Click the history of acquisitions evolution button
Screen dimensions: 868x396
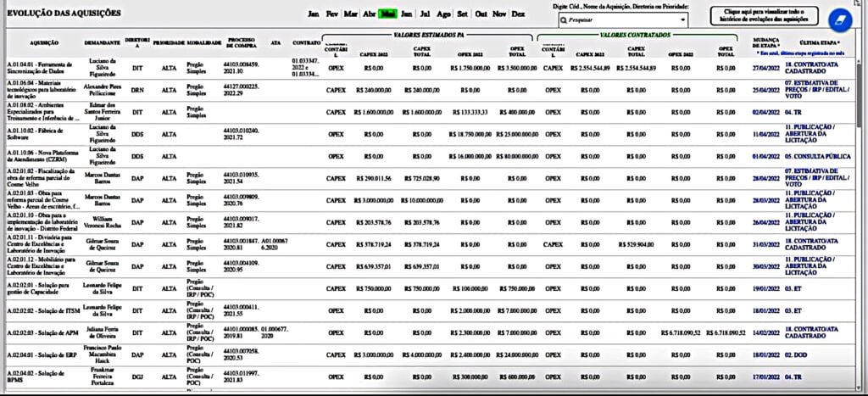(765, 17)
